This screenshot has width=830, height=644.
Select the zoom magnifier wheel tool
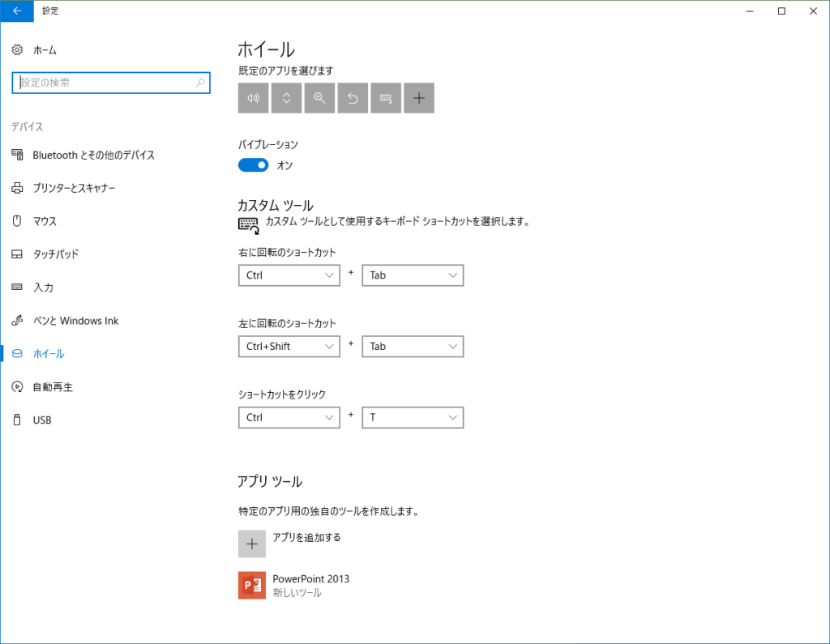coord(319,98)
